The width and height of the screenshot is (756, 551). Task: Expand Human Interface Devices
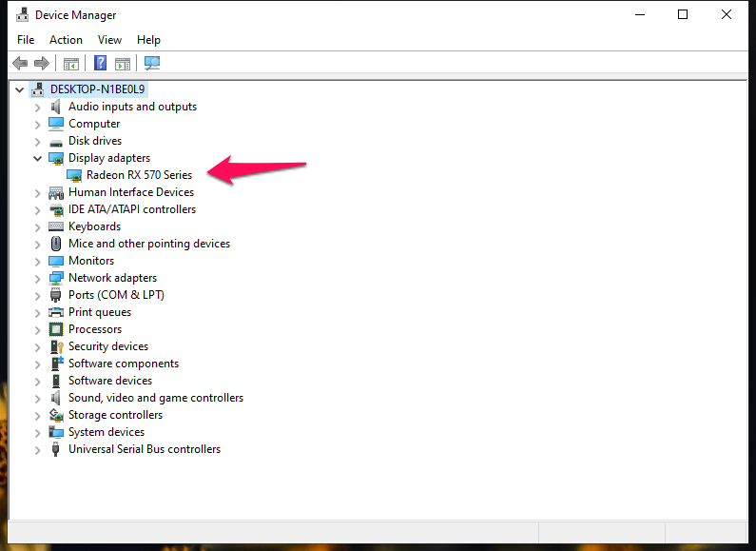38,193
